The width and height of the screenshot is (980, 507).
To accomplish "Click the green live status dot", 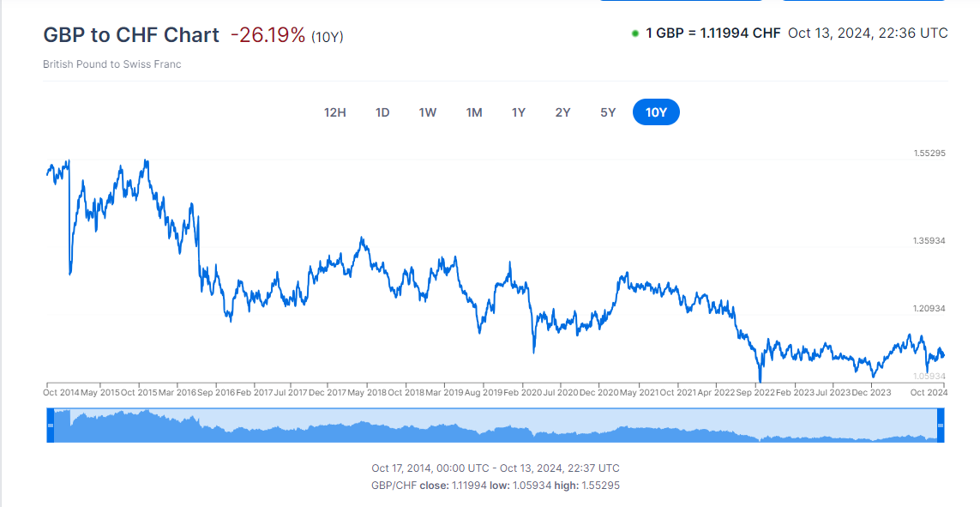I will coord(634,33).
